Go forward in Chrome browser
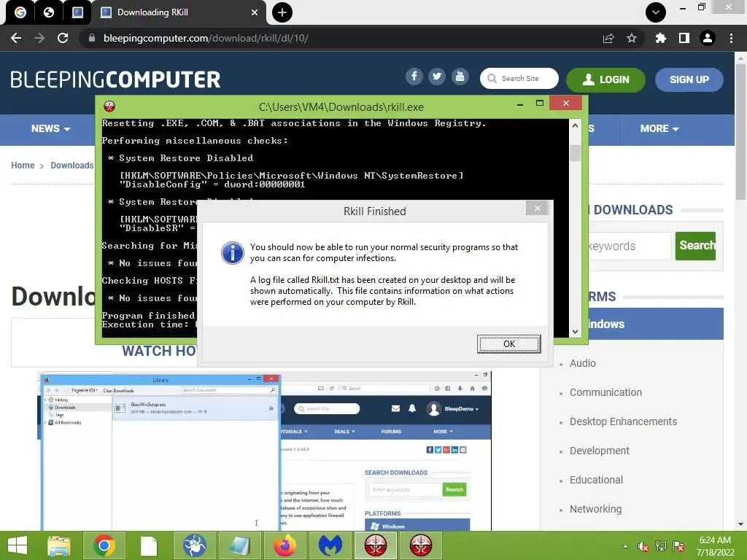 click(x=39, y=38)
